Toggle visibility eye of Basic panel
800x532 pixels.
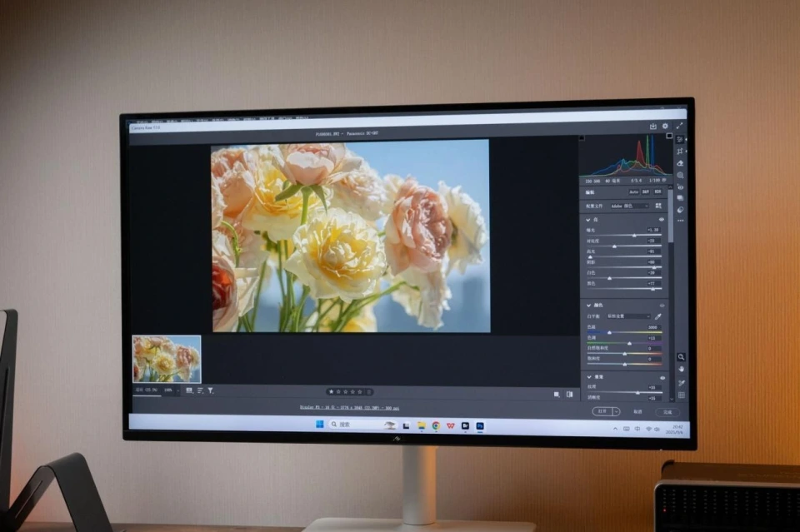662,219
